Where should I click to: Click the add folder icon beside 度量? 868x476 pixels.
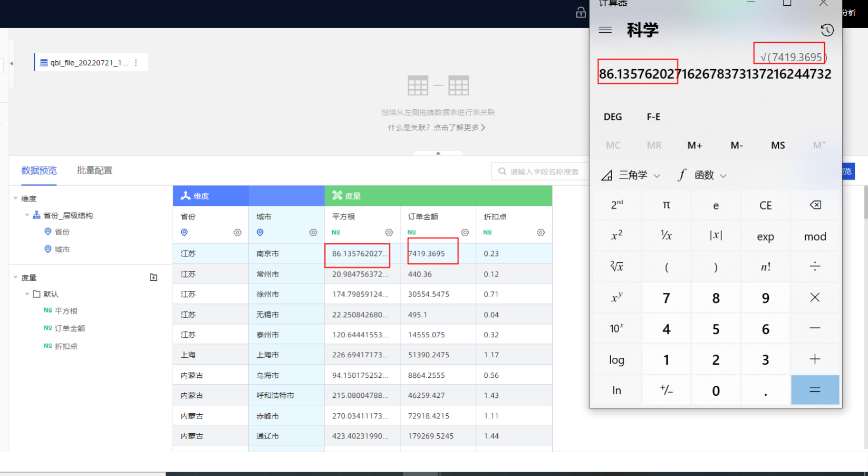click(153, 278)
